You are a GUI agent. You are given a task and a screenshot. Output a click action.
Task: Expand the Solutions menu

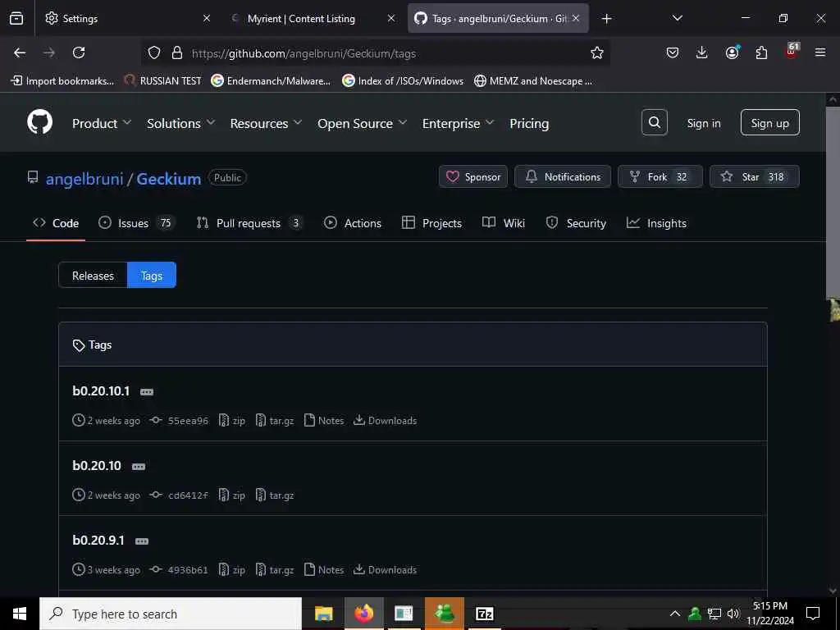click(x=181, y=123)
